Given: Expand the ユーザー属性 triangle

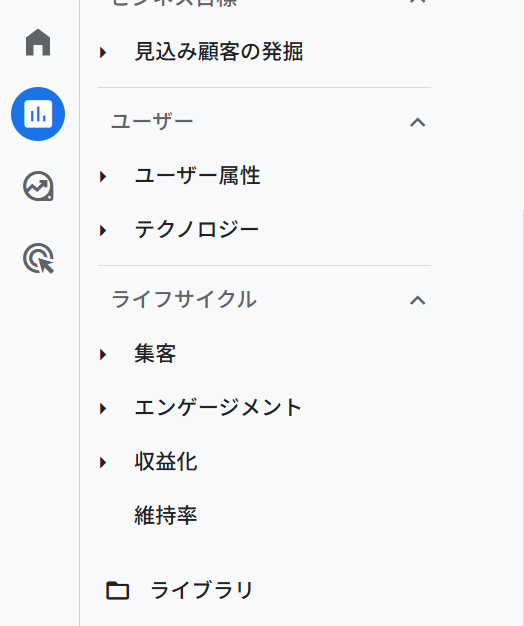Looking at the screenshot, I should coord(103,176).
